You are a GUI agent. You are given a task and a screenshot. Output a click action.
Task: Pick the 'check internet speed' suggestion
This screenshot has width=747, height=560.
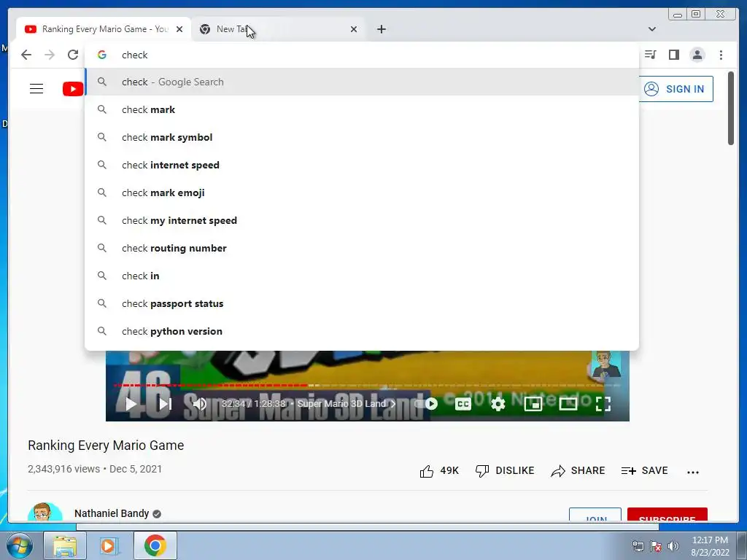(x=362, y=165)
